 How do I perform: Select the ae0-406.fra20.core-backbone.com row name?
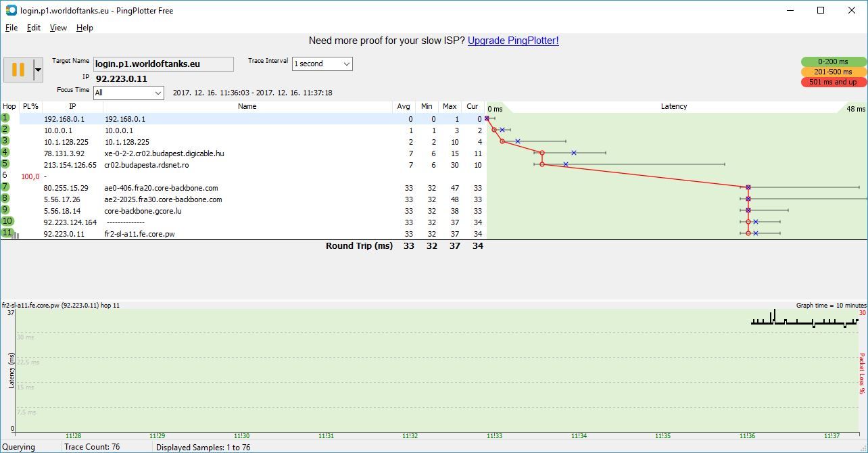162,188
